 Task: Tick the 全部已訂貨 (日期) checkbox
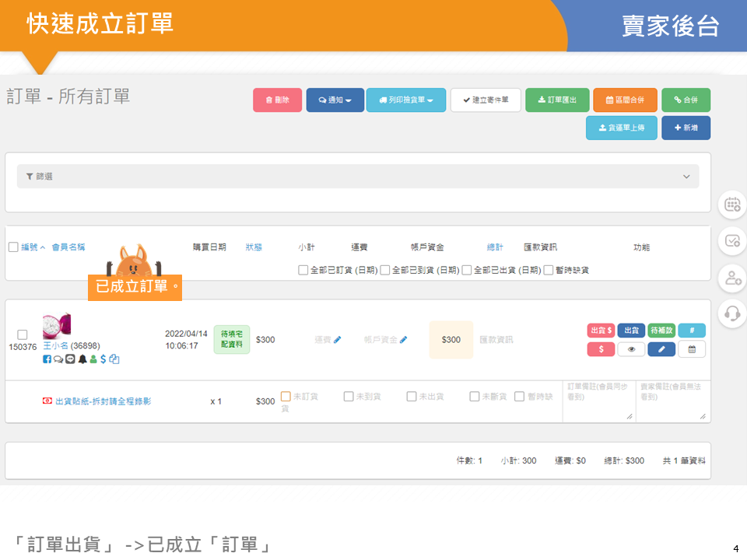(303, 270)
